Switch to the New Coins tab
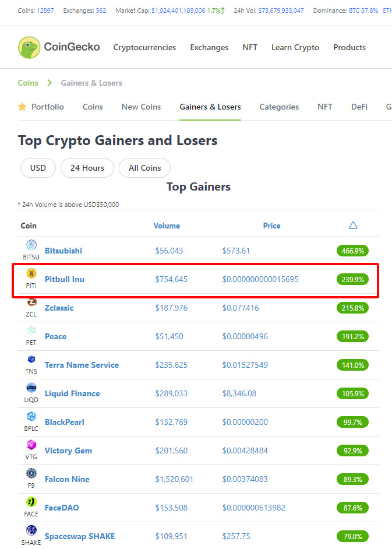Viewport: 392px width, 549px height. pyautogui.click(x=141, y=107)
